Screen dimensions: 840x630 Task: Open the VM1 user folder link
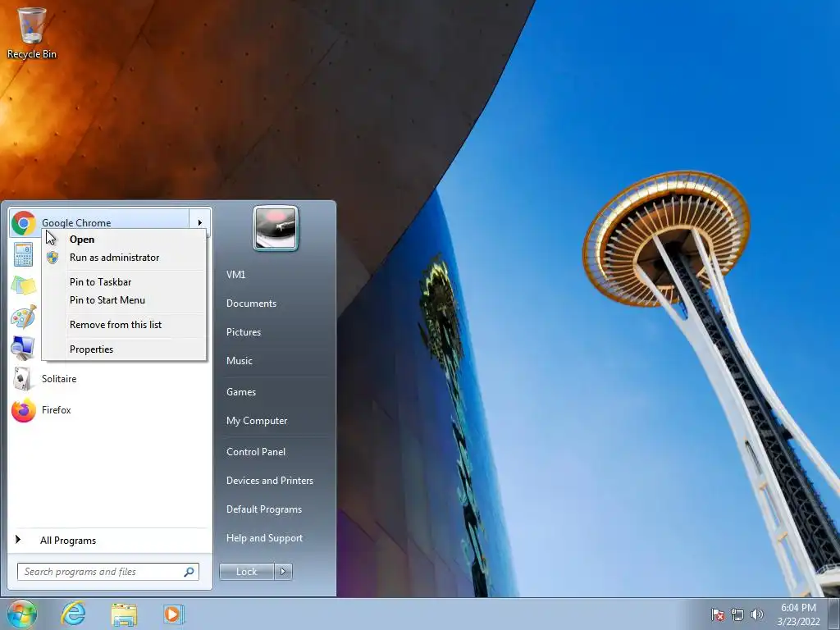pos(235,275)
